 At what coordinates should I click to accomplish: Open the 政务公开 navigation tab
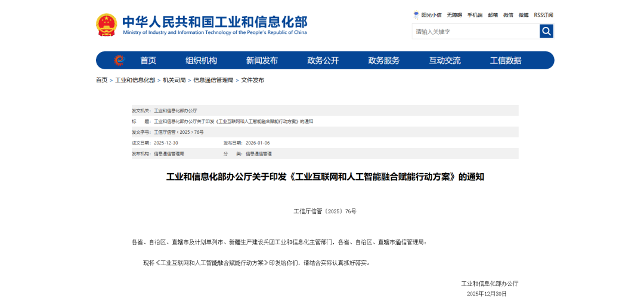tap(323, 60)
